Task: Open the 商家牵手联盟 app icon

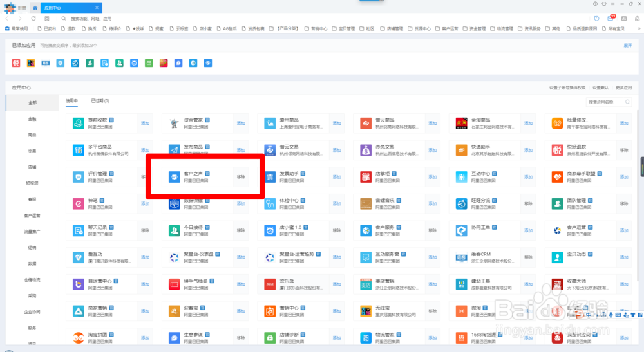Action: point(557,177)
